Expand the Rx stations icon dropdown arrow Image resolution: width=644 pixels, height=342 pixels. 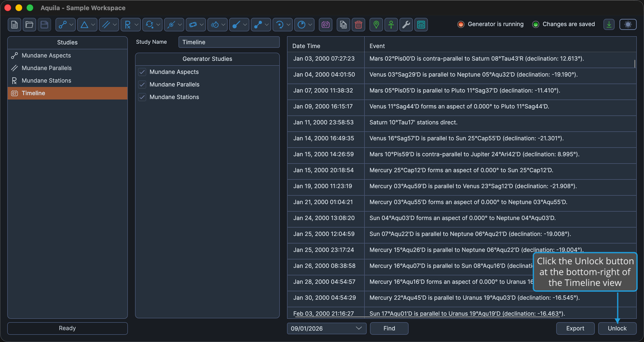pos(137,25)
